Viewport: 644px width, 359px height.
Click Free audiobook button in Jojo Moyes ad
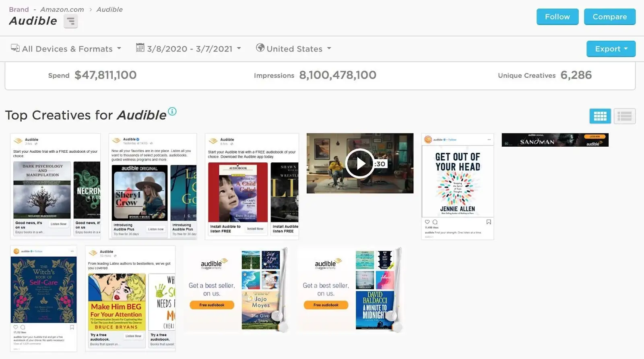212,305
